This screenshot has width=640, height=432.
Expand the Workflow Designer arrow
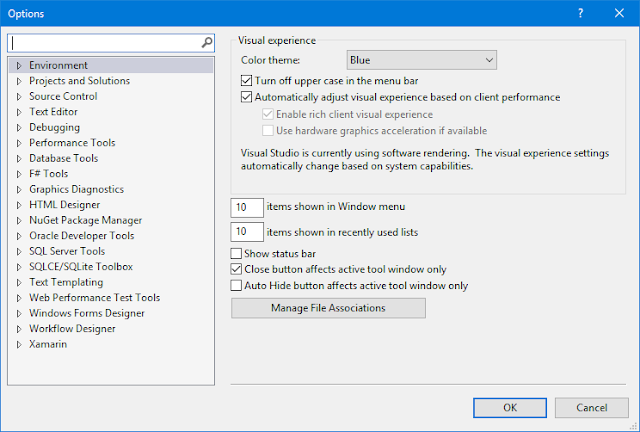pyautogui.click(x=19, y=329)
